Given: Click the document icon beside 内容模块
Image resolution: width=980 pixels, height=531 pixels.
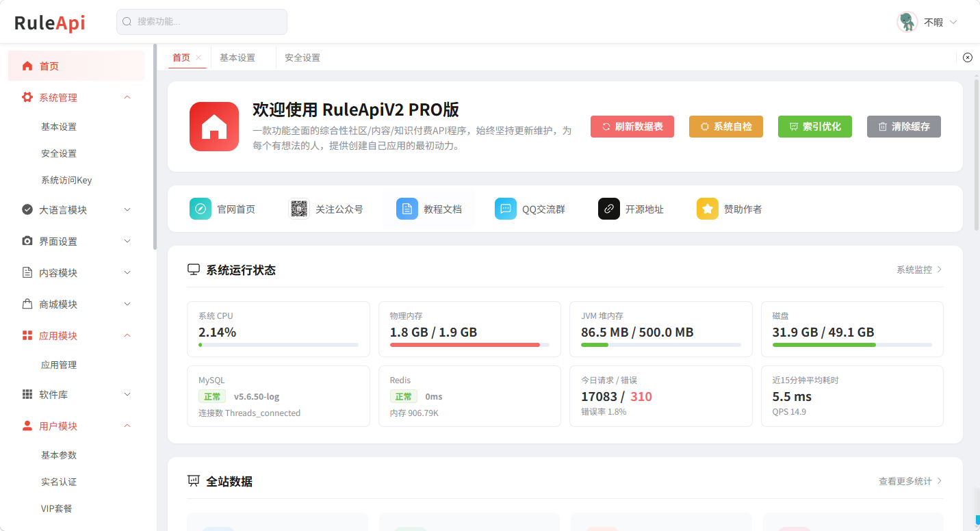Looking at the screenshot, I should (x=27, y=273).
